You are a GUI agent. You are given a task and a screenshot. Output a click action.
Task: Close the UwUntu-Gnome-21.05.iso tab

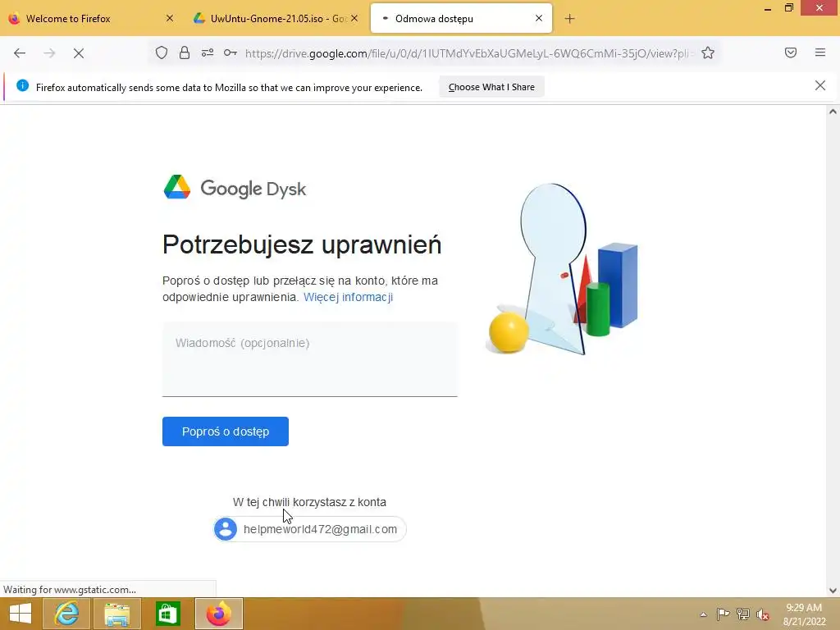(x=354, y=18)
